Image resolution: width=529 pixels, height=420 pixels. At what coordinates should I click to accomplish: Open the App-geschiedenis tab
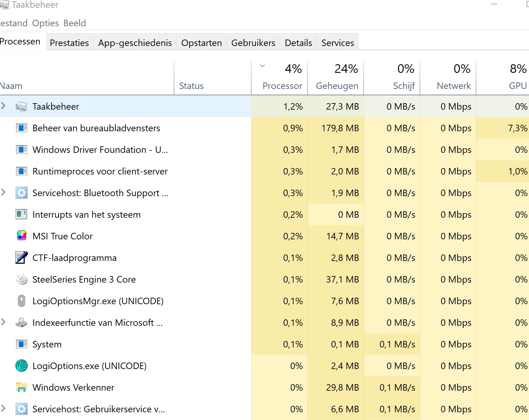(x=135, y=43)
